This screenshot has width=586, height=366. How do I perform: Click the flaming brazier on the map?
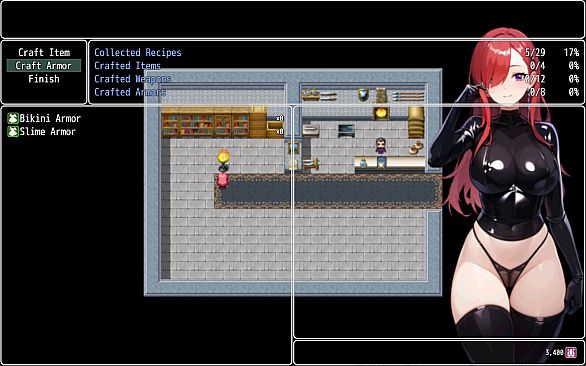[223, 159]
